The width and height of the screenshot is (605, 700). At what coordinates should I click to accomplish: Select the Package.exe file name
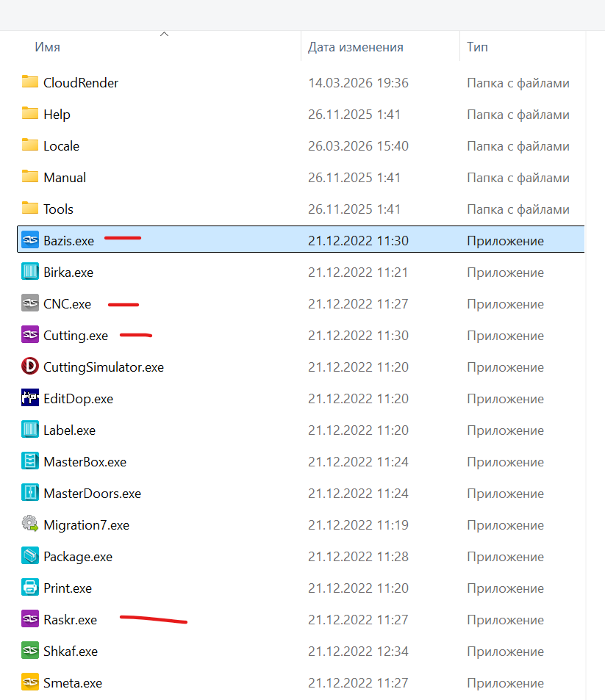(x=78, y=558)
